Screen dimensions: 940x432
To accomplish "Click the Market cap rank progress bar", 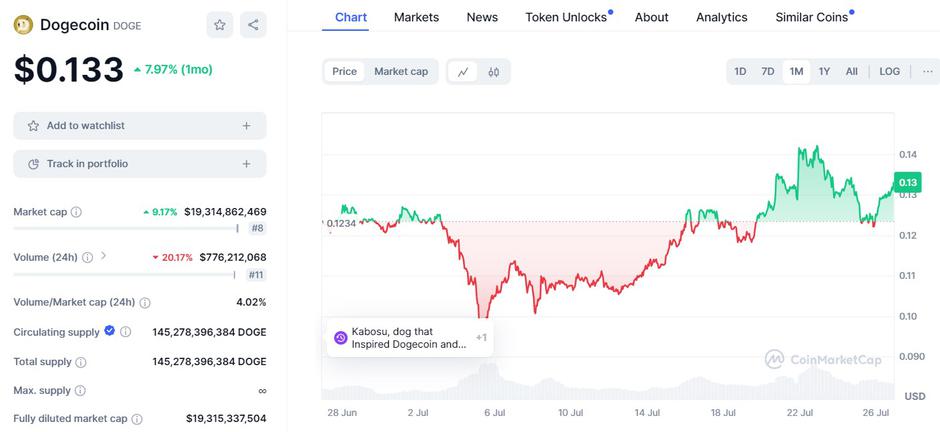I will (125, 229).
